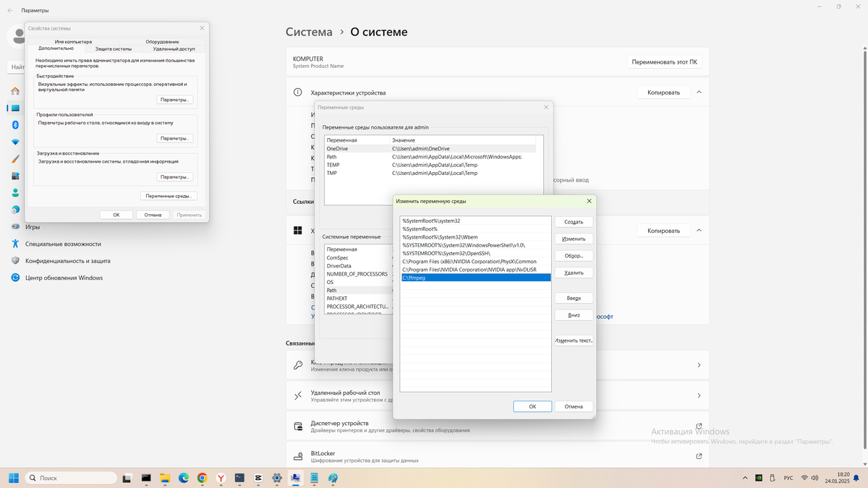Move entry up with Вверх
868x488 pixels.
[574, 298]
